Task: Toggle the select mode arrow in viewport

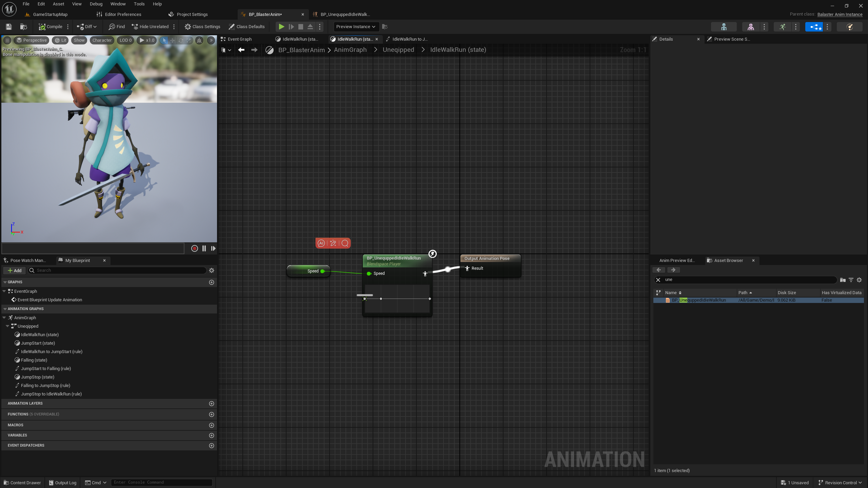Action: coord(164,40)
